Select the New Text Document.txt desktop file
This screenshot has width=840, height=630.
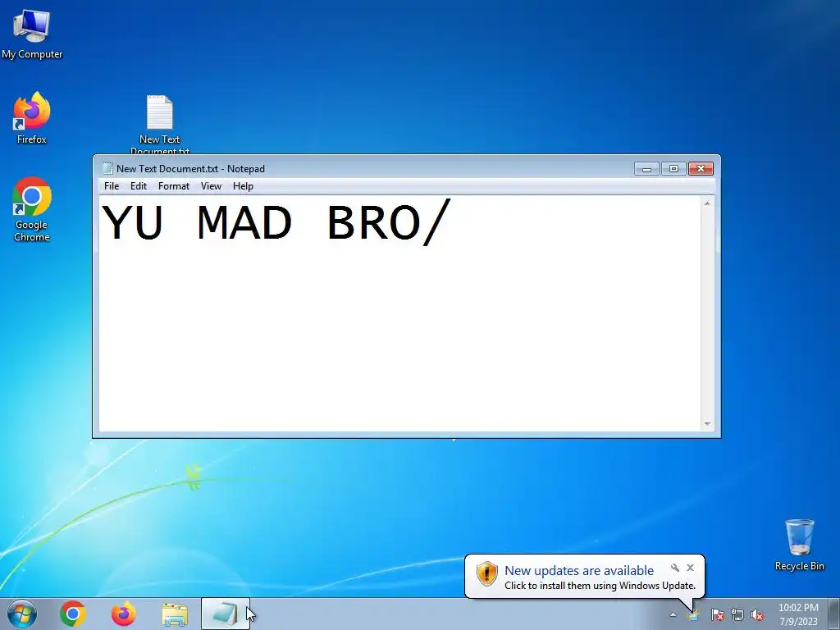(x=160, y=125)
